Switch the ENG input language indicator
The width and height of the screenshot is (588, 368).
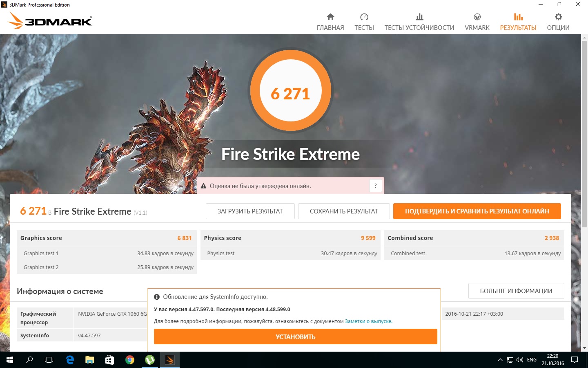[532, 360]
